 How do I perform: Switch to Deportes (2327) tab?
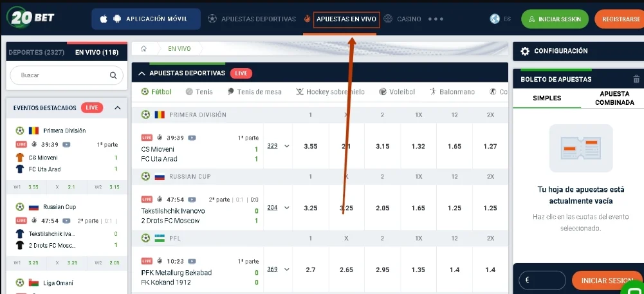point(37,52)
